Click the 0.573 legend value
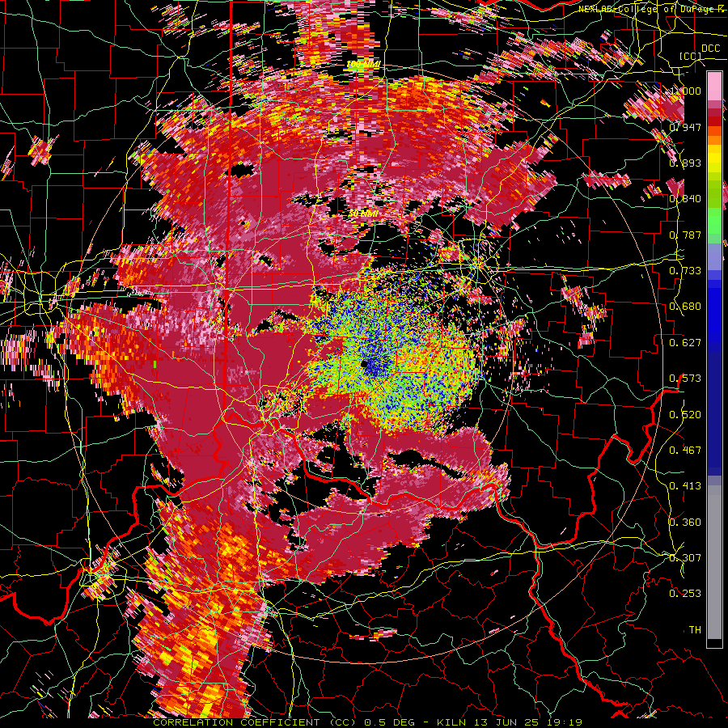 (x=685, y=379)
